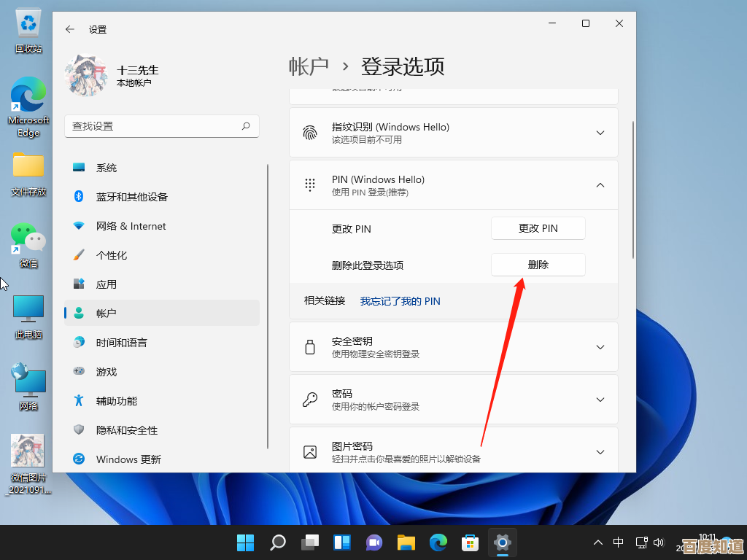Click the Delete button to remove PIN
This screenshot has width=747, height=560.
click(538, 265)
